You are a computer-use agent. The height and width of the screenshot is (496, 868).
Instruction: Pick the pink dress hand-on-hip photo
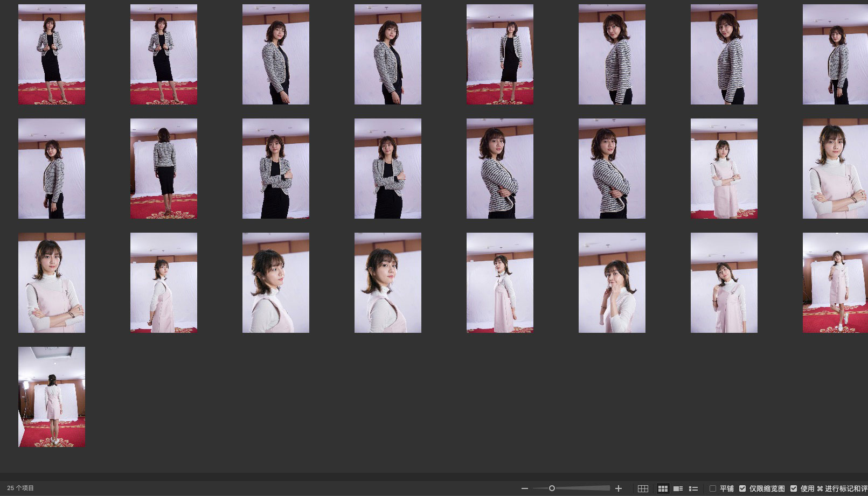coord(724,283)
